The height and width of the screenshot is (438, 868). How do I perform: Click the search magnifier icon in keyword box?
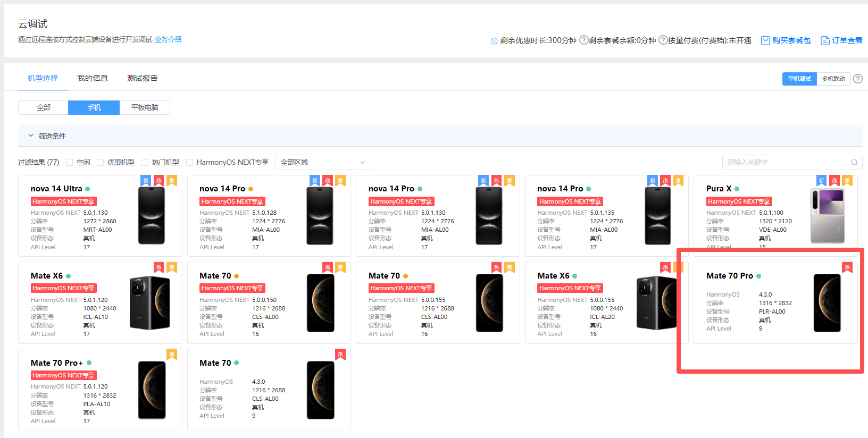(x=854, y=163)
